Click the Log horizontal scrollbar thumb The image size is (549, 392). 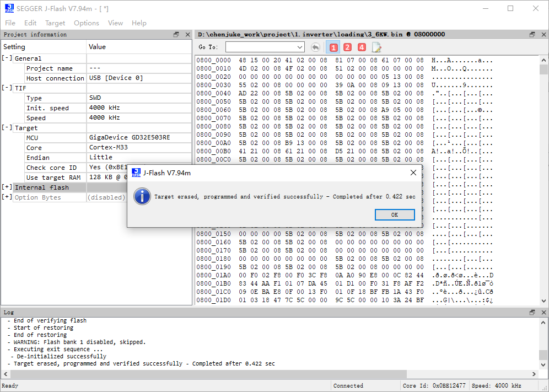208,374
